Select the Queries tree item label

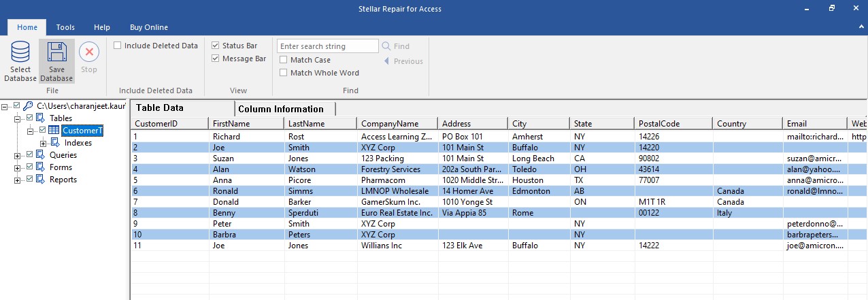coord(63,155)
